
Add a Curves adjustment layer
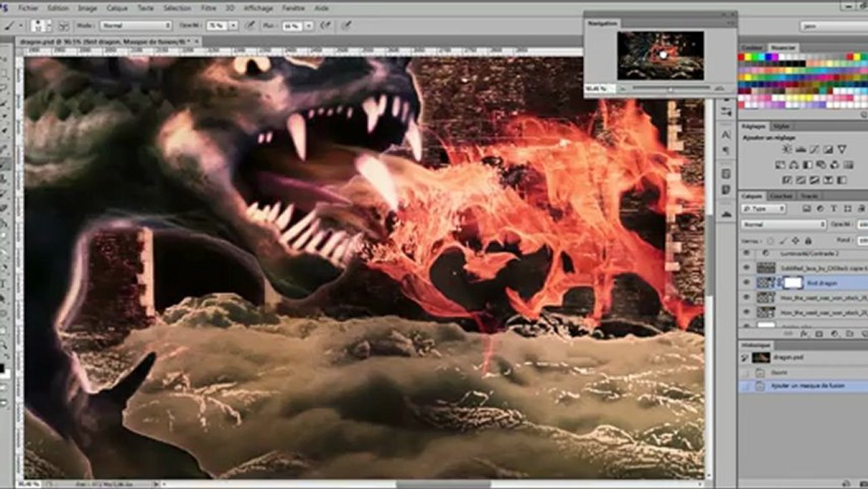[814, 149]
